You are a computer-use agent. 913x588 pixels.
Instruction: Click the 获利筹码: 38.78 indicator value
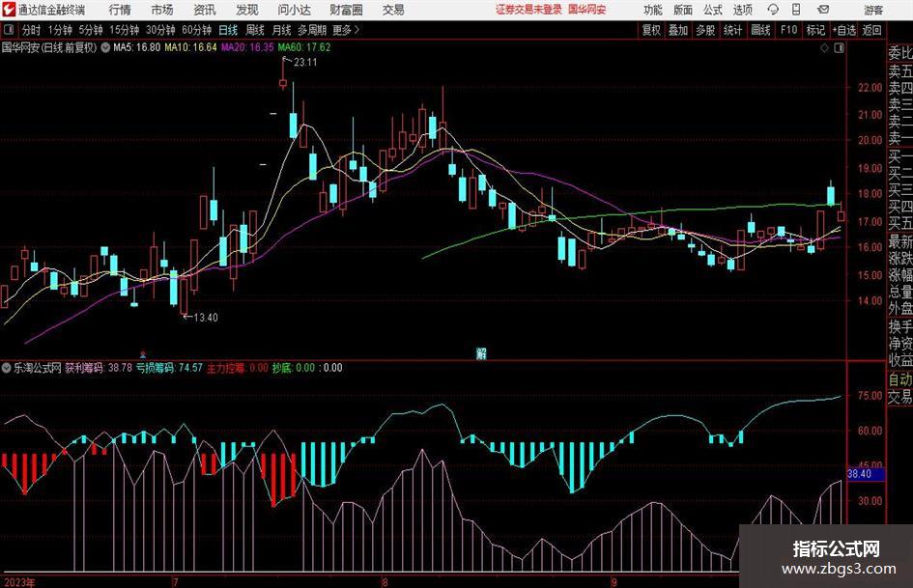(99, 368)
